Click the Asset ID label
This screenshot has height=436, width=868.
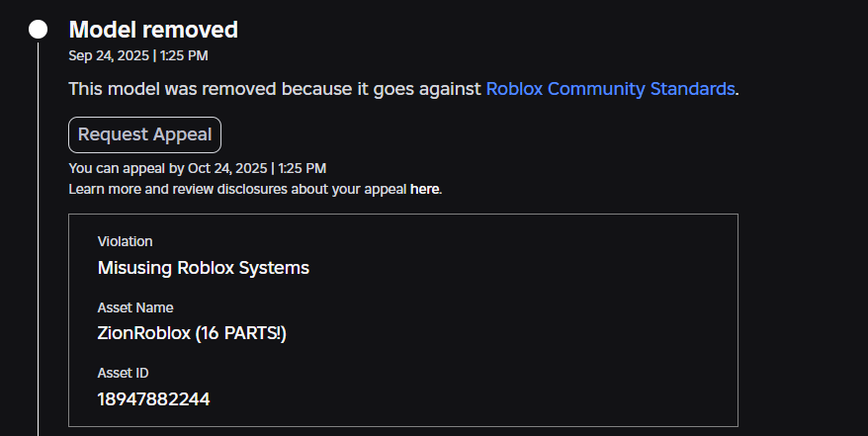(123, 373)
